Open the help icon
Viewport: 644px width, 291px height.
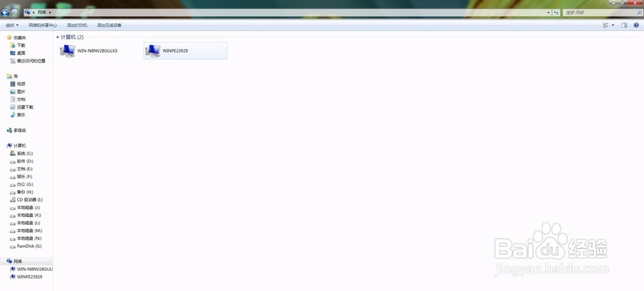click(636, 25)
